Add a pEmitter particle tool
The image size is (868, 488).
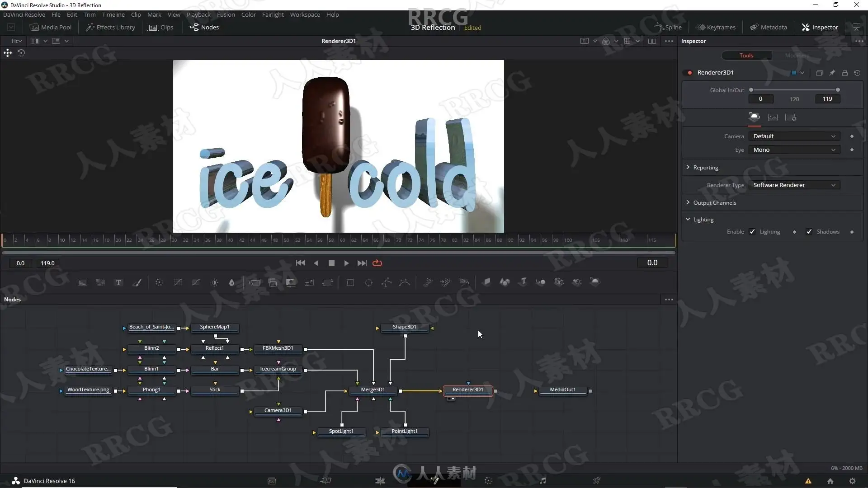tap(428, 282)
